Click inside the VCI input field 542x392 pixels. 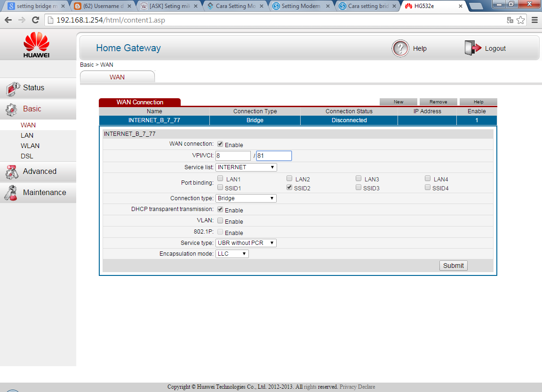[274, 156]
